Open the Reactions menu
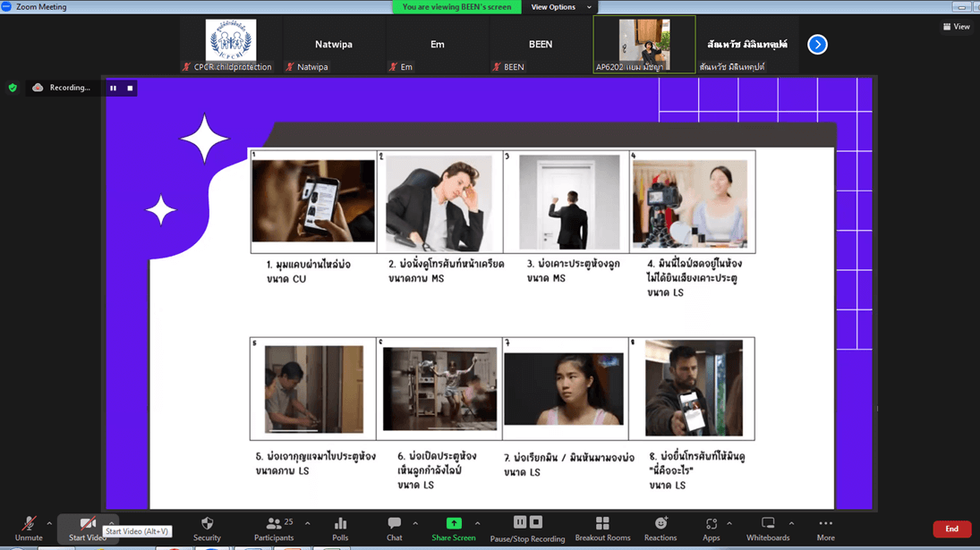The image size is (980, 550). [x=660, y=528]
